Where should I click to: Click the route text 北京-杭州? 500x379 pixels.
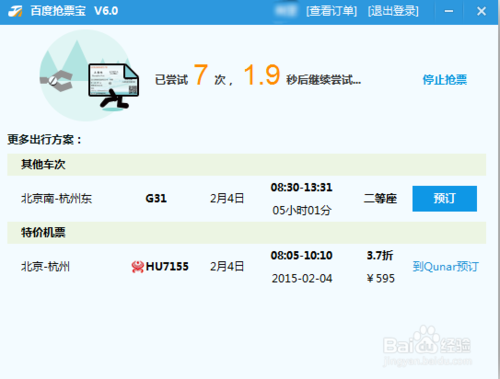point(46,267)
